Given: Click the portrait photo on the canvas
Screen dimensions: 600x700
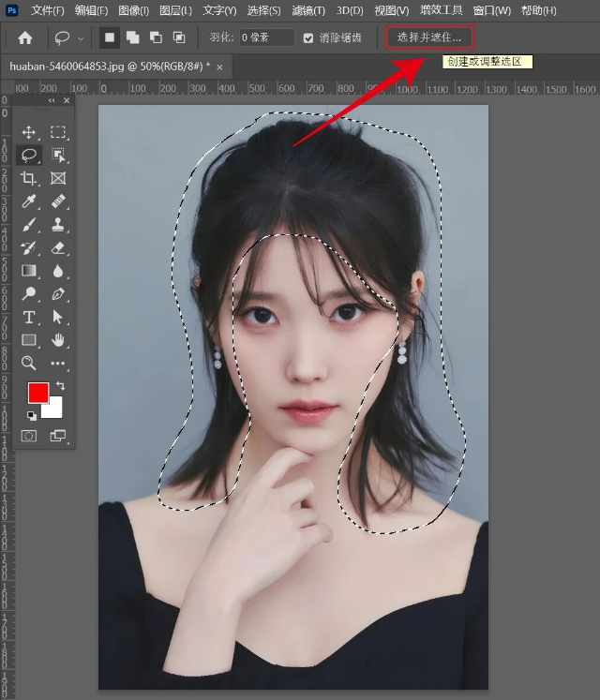Looking at the screenshot, I should (x=293, y=397).
